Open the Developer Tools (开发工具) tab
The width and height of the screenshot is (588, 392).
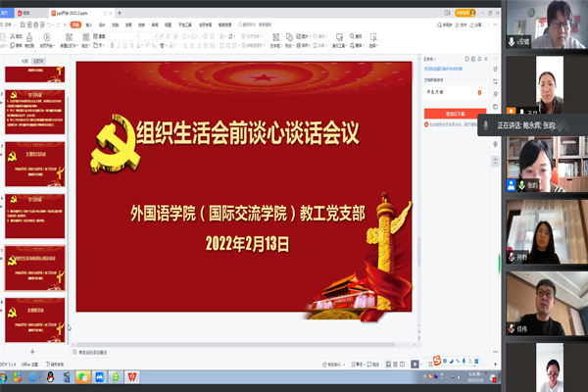(185, 24)
